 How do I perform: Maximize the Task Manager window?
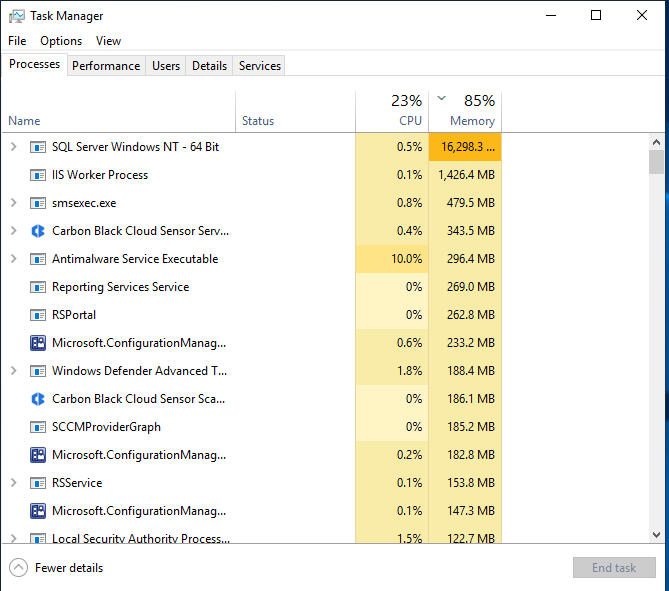coord(596,15)
